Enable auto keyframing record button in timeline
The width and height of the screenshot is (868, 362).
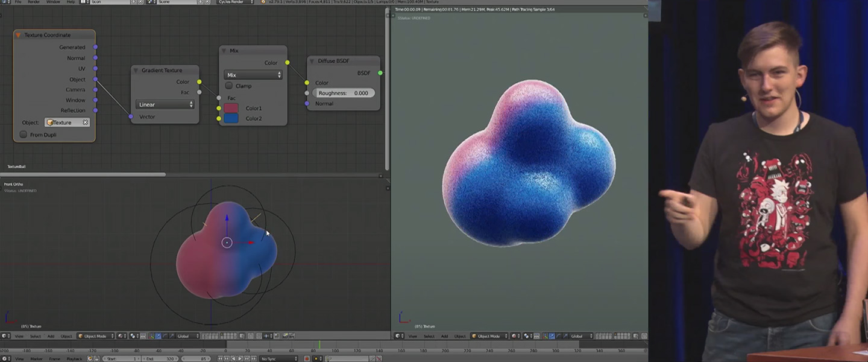307,357
